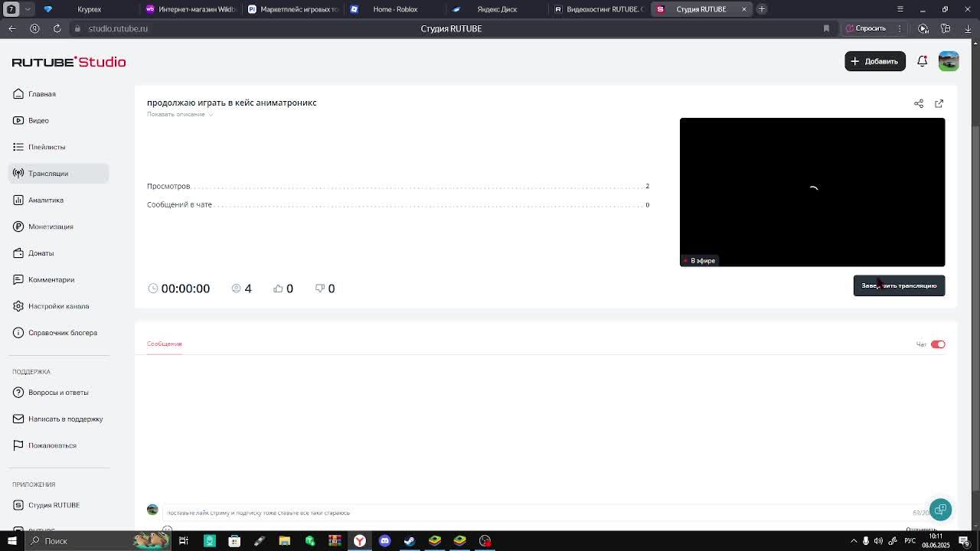Viewport: 980px width, 551px height.
Task: Click the Справочник блогера lightbulb icon
Action: click(x=18, y=333)
